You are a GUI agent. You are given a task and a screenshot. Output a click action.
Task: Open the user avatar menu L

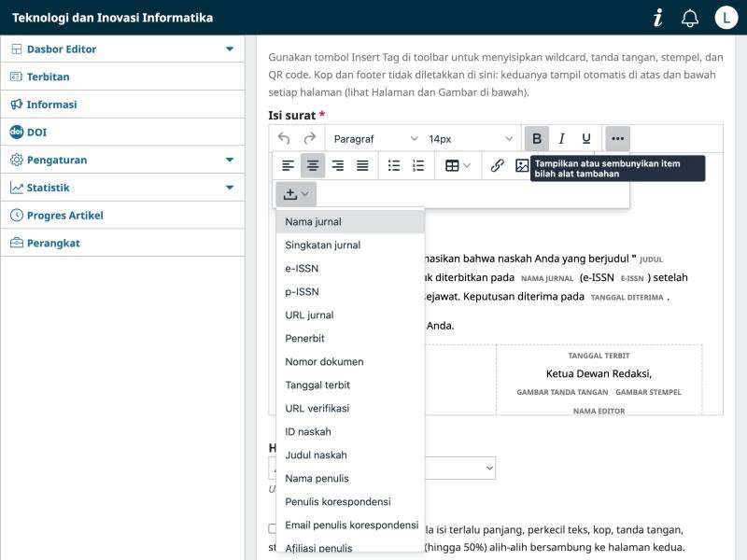(x=726, y=18)
